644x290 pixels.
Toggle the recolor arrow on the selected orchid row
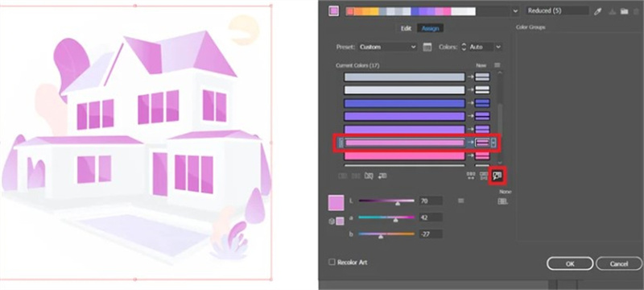point(470,143)
